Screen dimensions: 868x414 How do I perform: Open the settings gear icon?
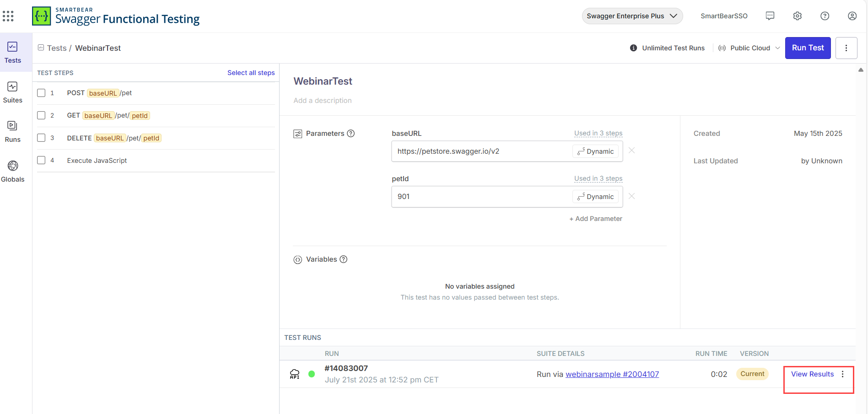(798, 16)
